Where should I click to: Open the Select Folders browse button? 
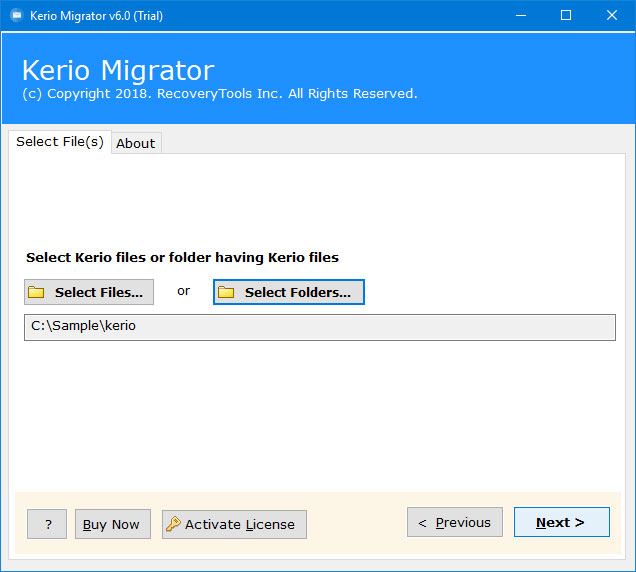[289, 292]
